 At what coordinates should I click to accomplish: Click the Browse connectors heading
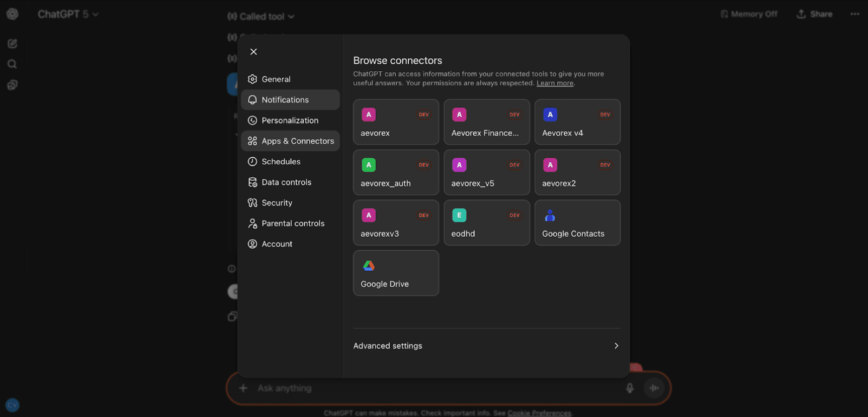point(398,60)
